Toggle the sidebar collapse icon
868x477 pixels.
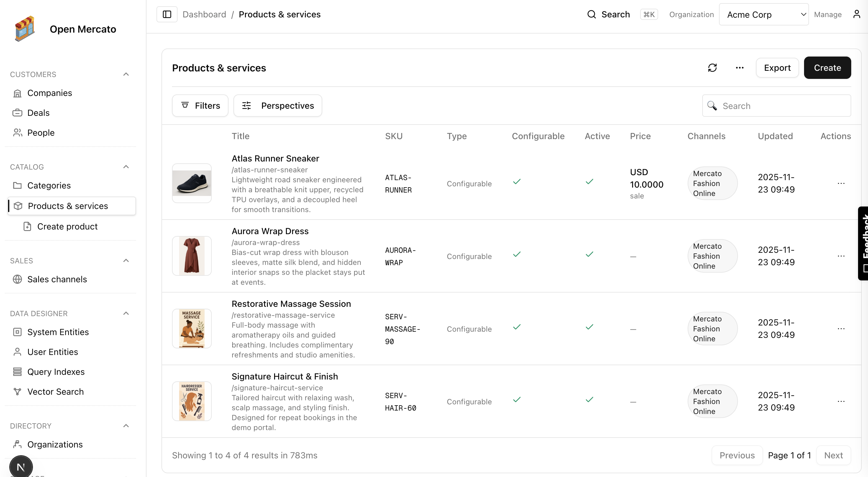coord(167,14)
